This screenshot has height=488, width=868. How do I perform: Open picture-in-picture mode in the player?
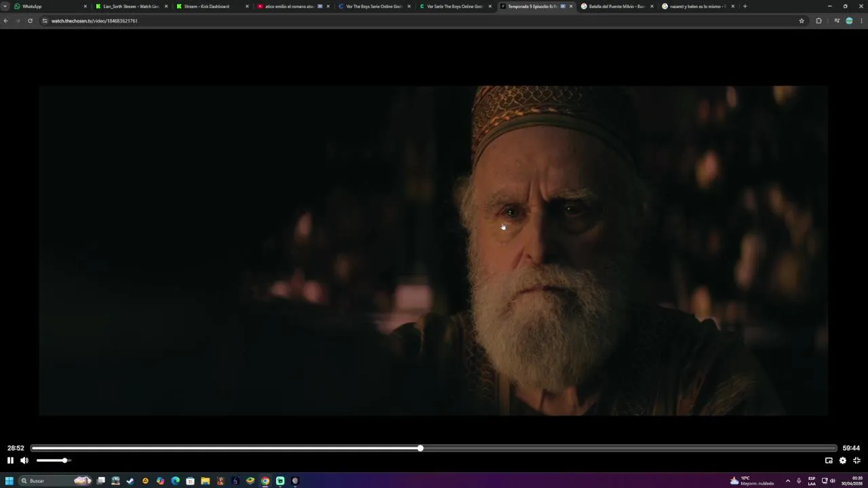coord(829,460)
